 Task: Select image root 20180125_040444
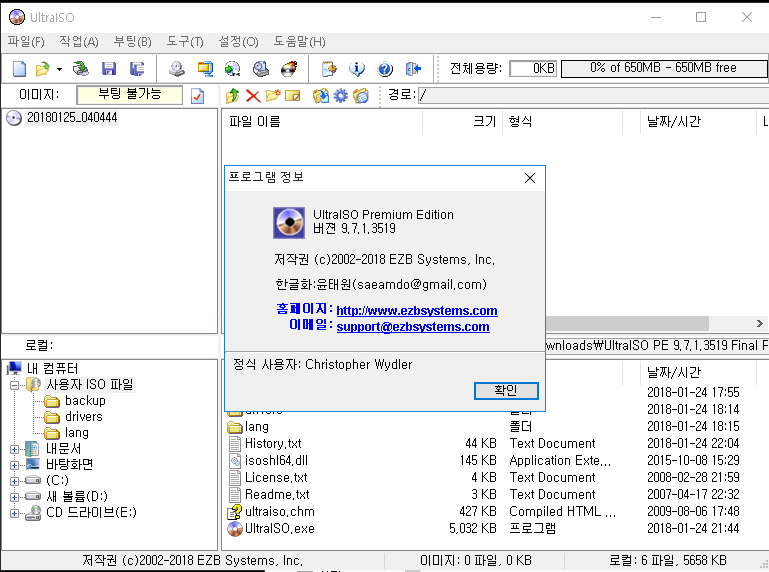coord(72,118)
